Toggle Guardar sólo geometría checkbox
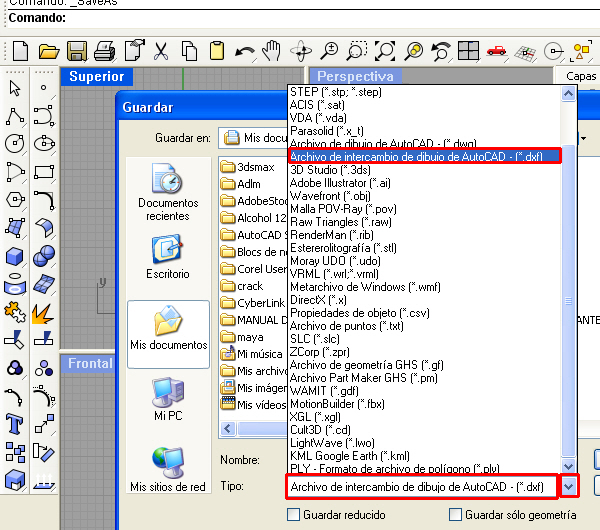Viewport: 600px width, 530px height. 455,515
